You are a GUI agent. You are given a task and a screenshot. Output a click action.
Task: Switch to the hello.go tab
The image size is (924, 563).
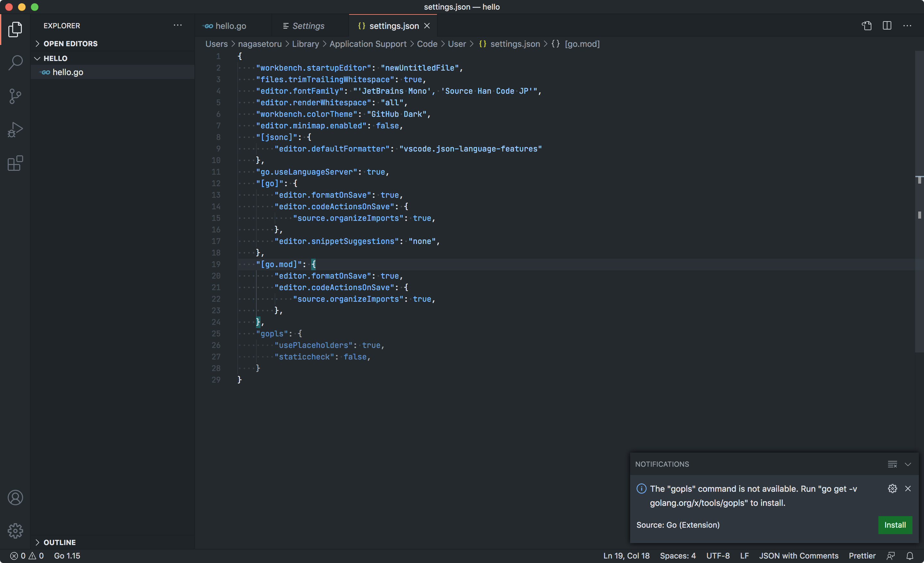230,26
